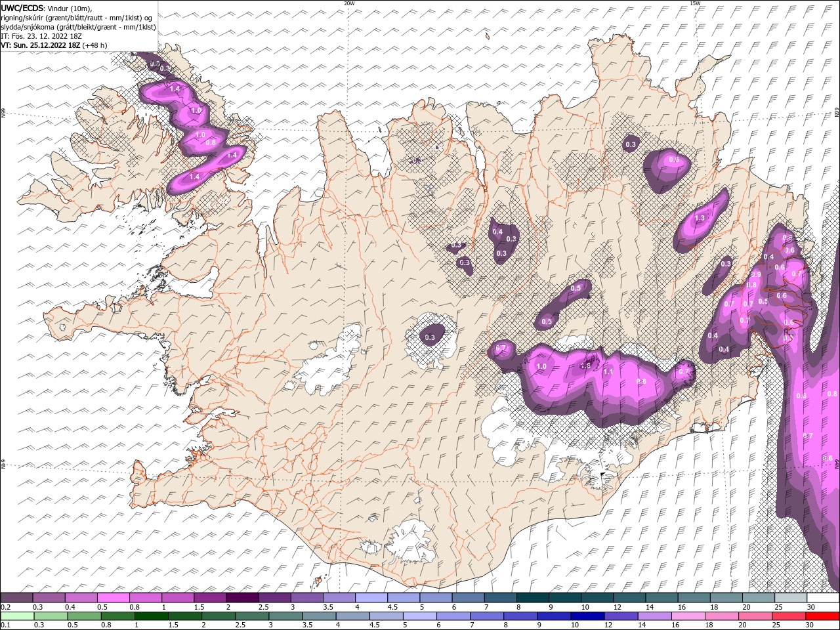Screen dimensions: 840x630
Task: Select the dark plum 0.2 swatch in upper legend
Action: click(x=17, y=598)
